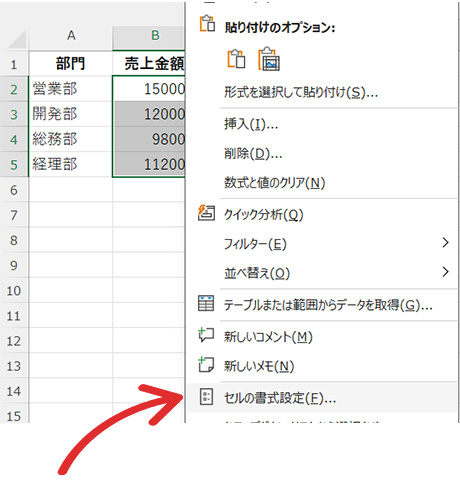Select column B header
Viewport: 460px width, 491px height.
point(149,35)
